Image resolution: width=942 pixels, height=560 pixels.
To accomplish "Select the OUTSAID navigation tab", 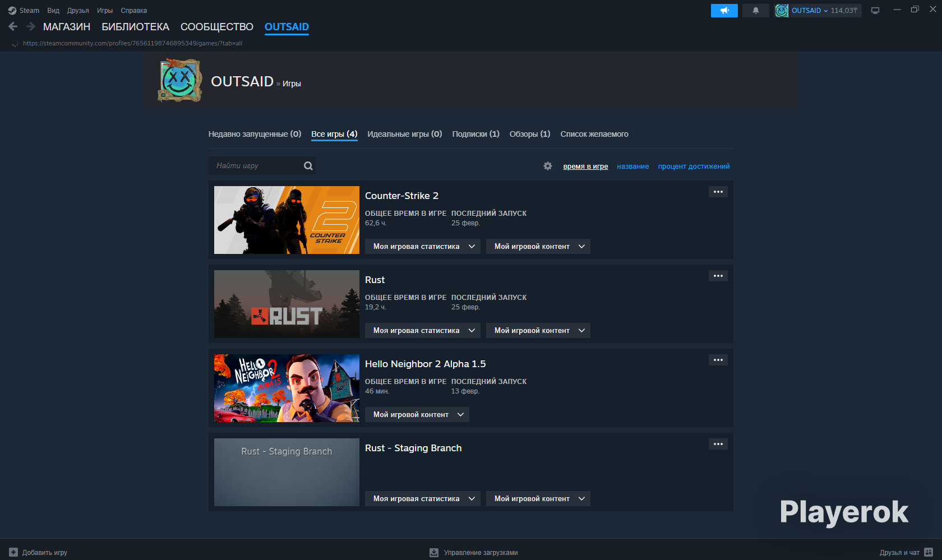I will (x=287, y=27).
